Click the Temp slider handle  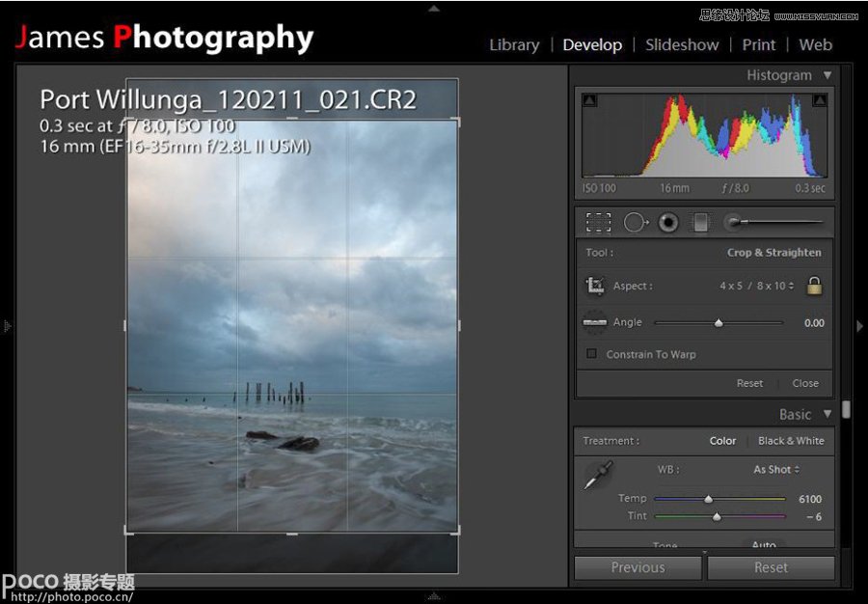(x=709, y=499)
